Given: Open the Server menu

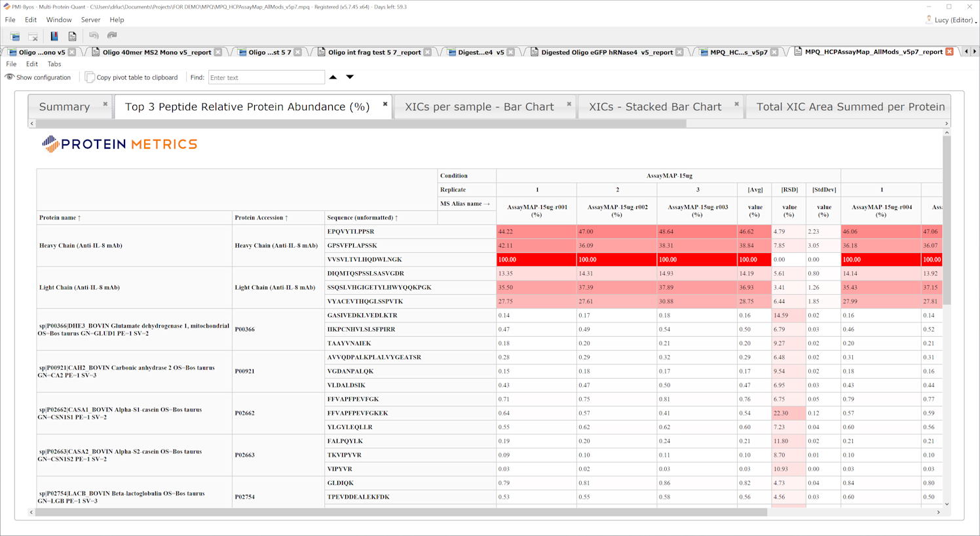Looking at the screenshot, I should (90, 20).
